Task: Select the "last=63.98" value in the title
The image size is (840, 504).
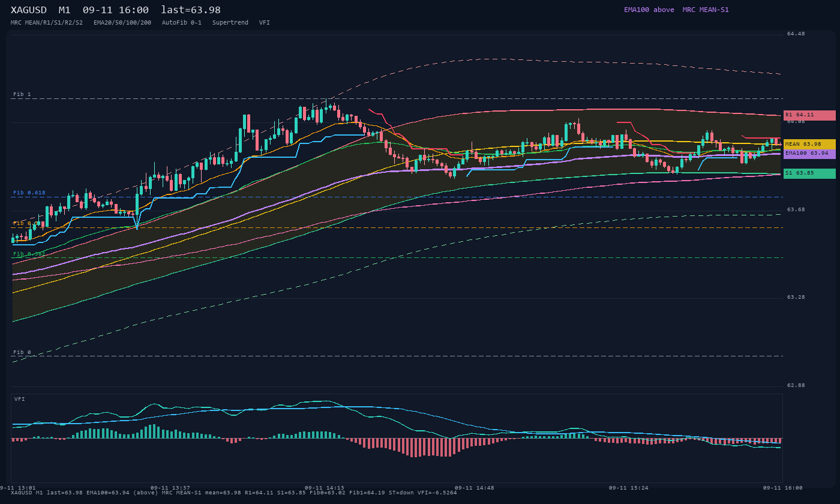Action: click(191, 10)
